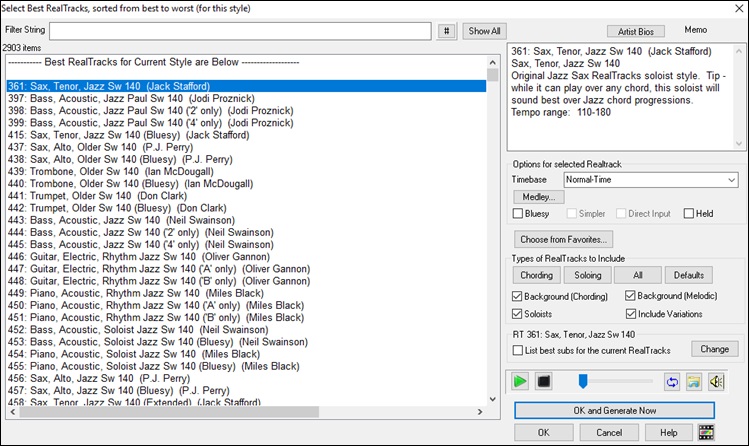Click the Defaults types button
Image resolution: width=749 pixels, height=446 pixels.
tap(689, 275)
